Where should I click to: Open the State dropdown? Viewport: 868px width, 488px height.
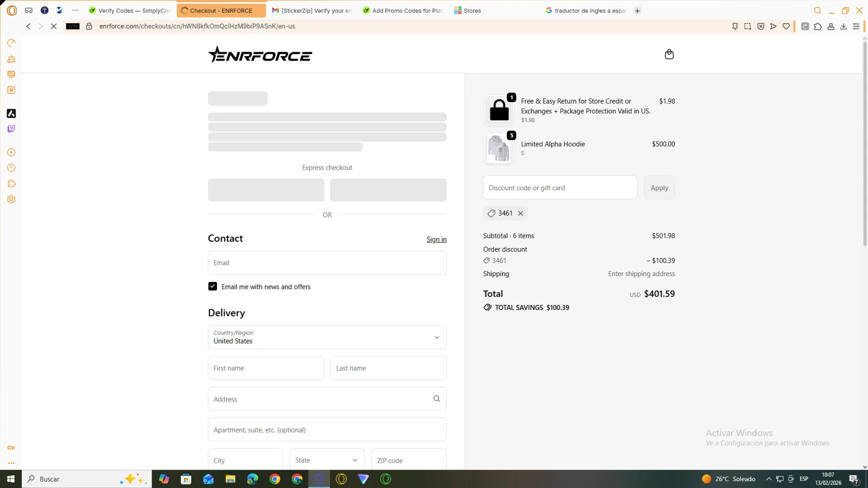pyautogui.click(x=327, y=460)
